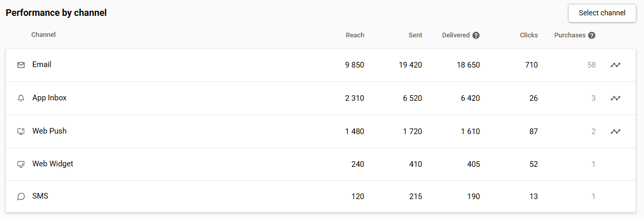The image size is (644, 217).
Task: Open the Email channel name
Action: [x=42, y=64]
